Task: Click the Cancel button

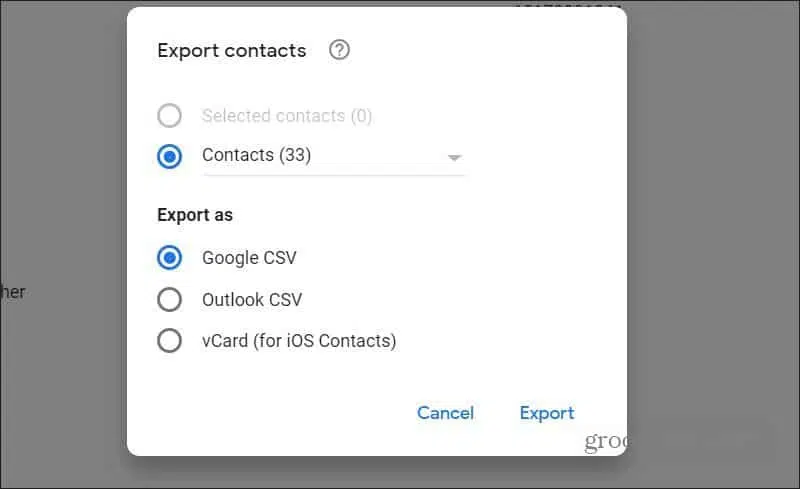Action: pyautogui.click(x=445, y=412)
